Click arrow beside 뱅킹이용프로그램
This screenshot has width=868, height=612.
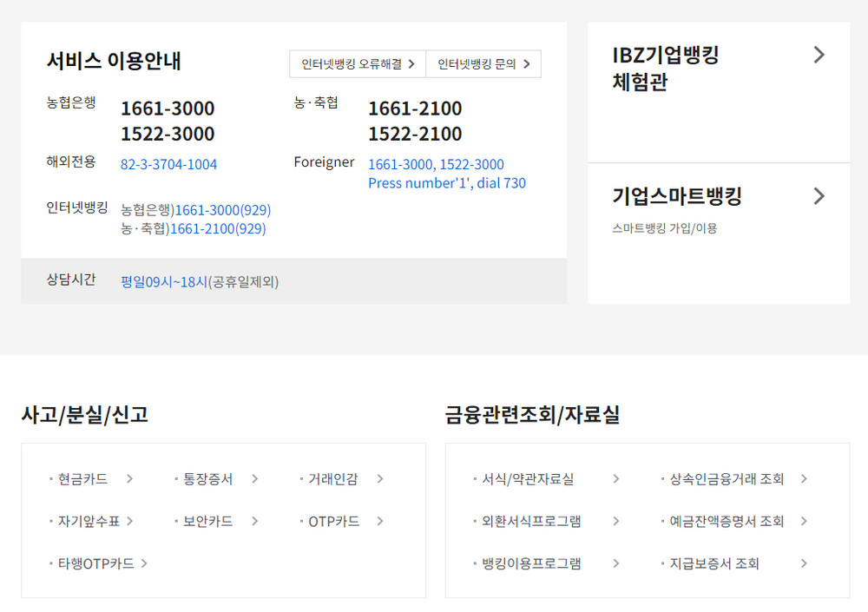click(x=616, y=563)
